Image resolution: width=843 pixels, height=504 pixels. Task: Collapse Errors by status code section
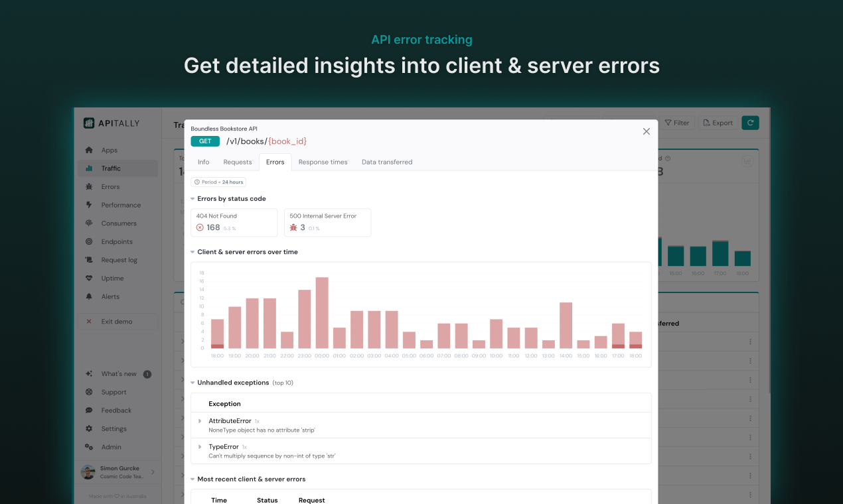pos(192,199)
